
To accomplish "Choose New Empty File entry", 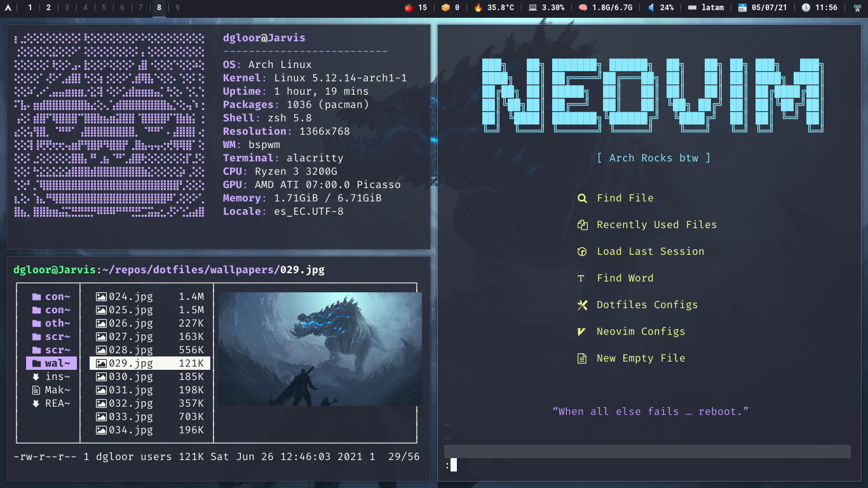I will point(641,358).
